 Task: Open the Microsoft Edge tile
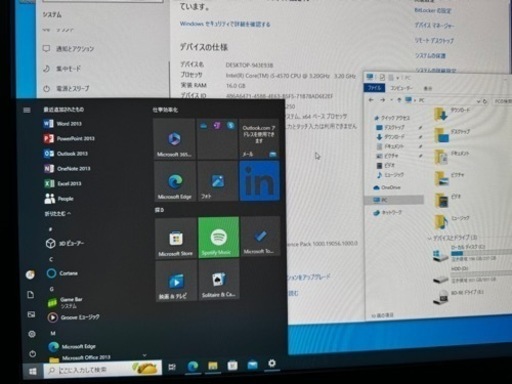pyautogui.click(x=175, y=181)
